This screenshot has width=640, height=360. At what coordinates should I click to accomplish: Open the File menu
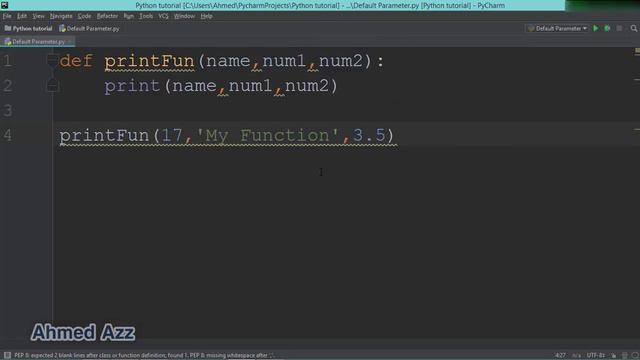click(7, 16)
